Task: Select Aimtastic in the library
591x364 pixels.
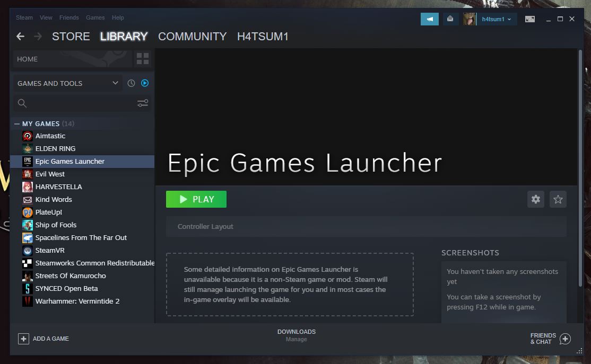Action: point(83,136)
